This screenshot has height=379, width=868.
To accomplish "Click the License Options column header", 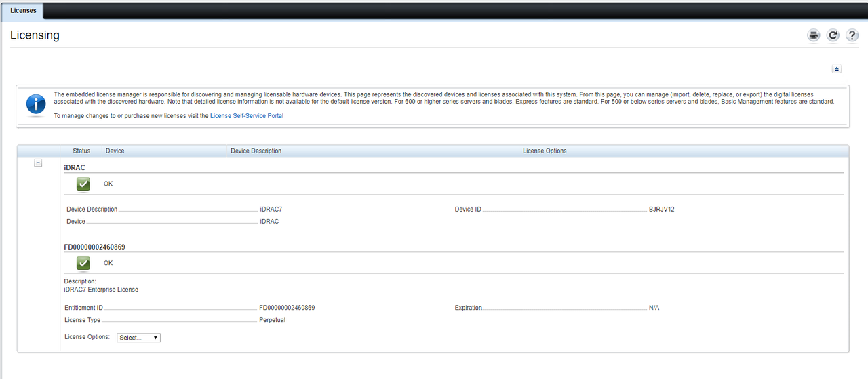I will coord(545,151).
